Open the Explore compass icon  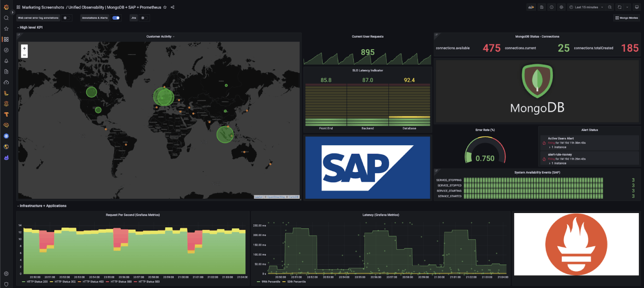[6, 50]
